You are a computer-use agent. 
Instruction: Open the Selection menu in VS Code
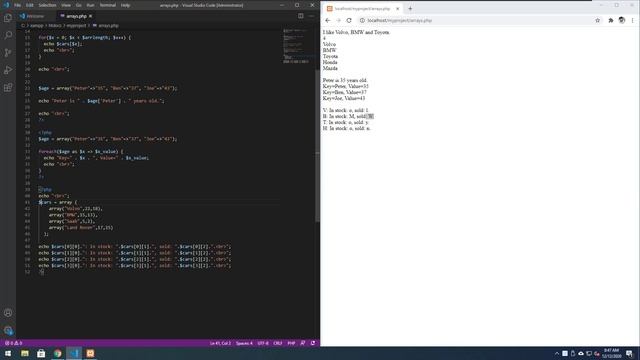click(x=47, y=5)
